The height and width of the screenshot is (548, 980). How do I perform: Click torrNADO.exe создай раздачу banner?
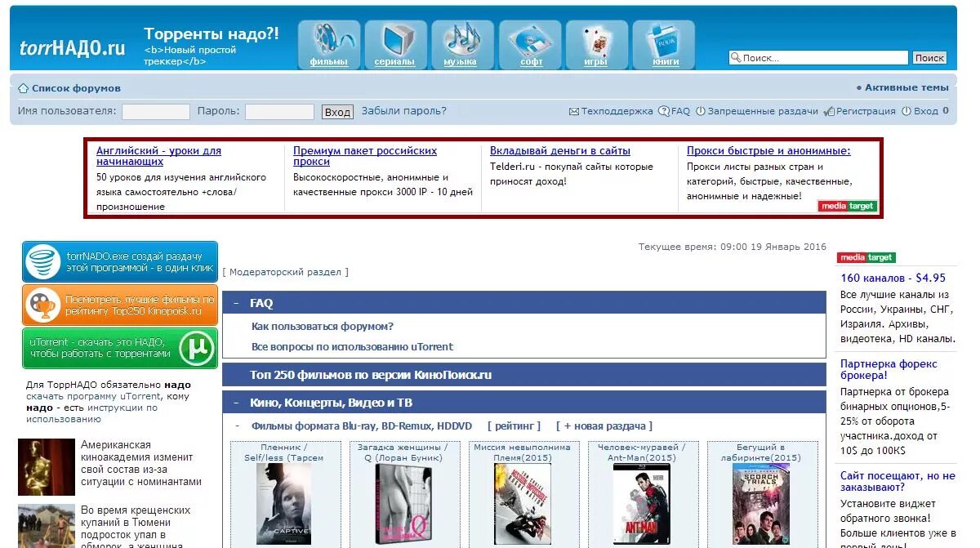click(120, 262)
